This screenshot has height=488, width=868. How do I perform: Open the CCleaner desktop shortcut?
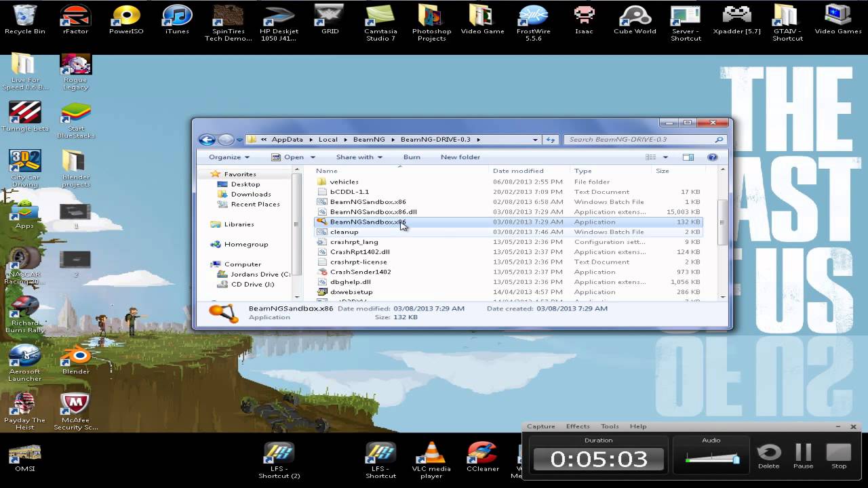pos(483,455)
